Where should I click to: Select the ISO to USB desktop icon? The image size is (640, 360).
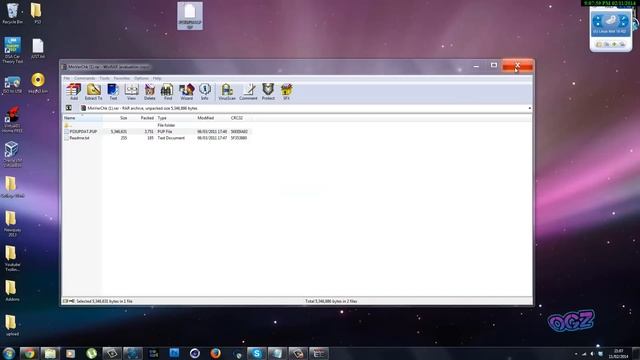12,84
